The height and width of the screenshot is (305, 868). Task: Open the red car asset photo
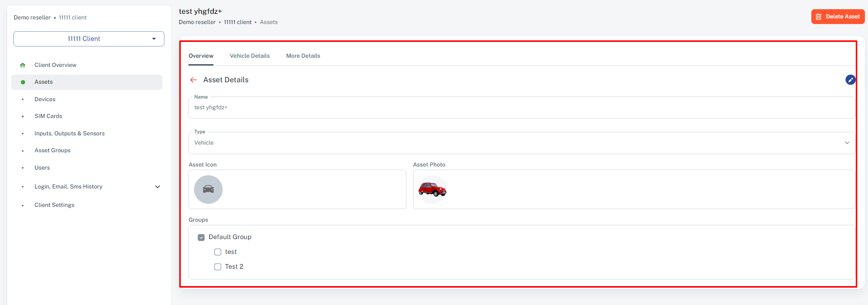[x=432, y=190]
